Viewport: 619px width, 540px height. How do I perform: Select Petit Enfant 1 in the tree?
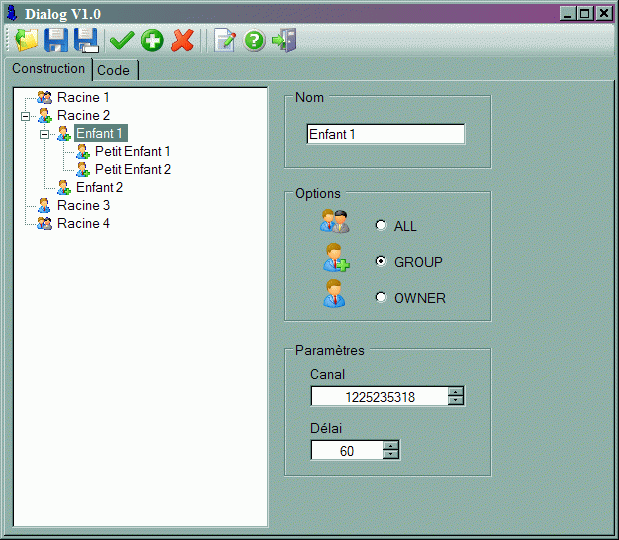tap(133, 152)
